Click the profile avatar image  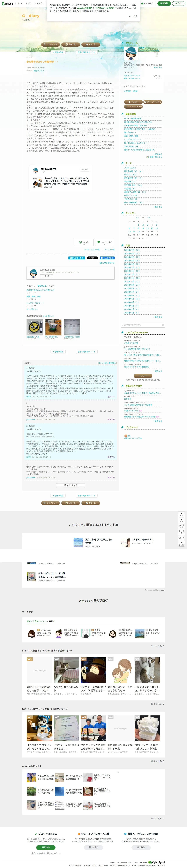point(131,54)
